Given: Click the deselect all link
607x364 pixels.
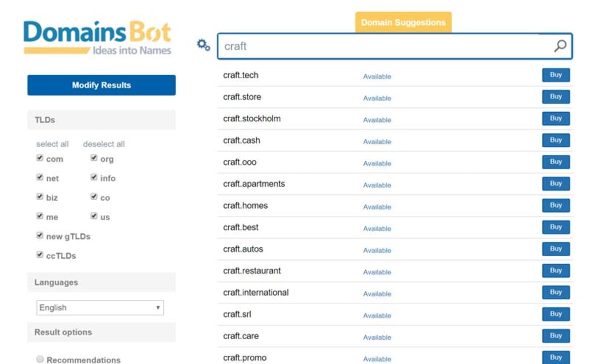Looking at the screenshot, I should [104, 144].
